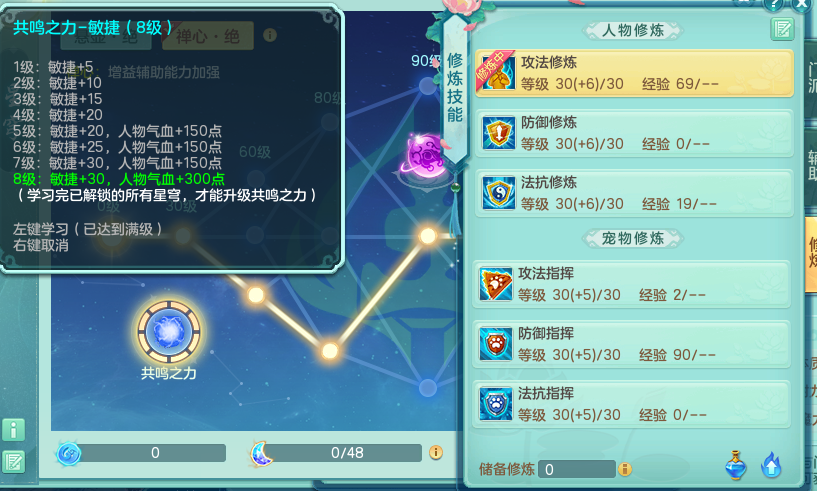Click the blue flame upgrade arrow icon
The width and height of the screenshot is (817, 491).
click(x=771, y=465)
